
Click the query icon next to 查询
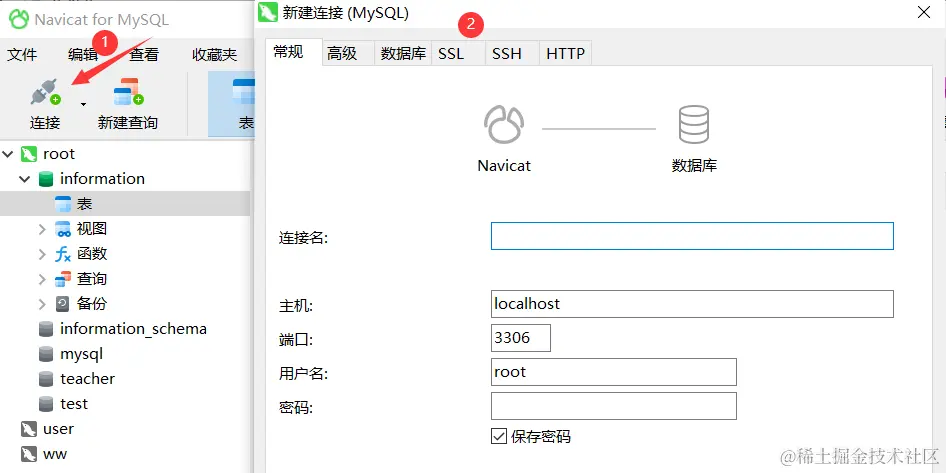point(63,279)
